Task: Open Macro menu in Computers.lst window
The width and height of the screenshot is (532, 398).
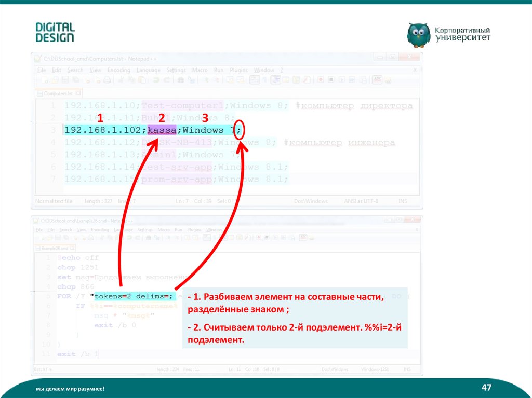Action: point(199,70)
